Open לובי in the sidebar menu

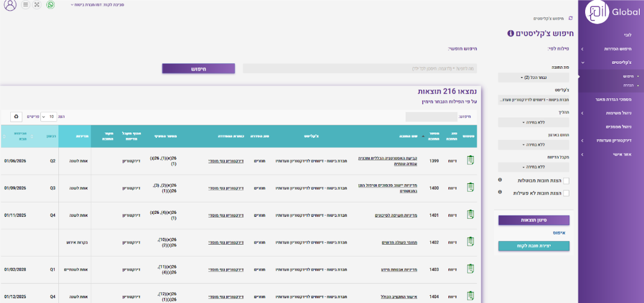627,35
